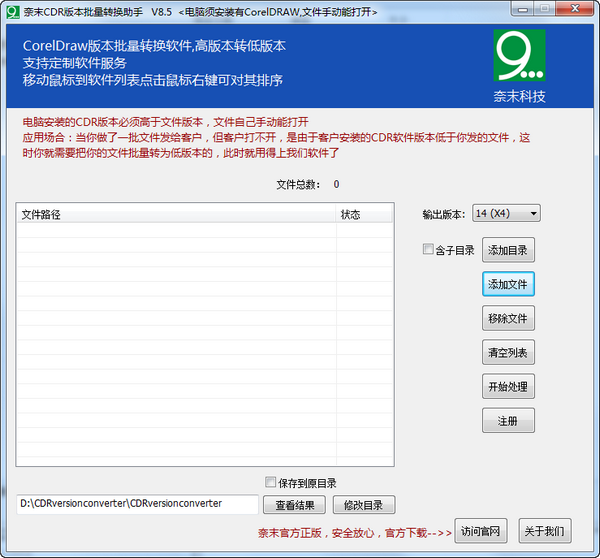Open the 注册 registration button
The image size is (600, 558).
[508, 421]
